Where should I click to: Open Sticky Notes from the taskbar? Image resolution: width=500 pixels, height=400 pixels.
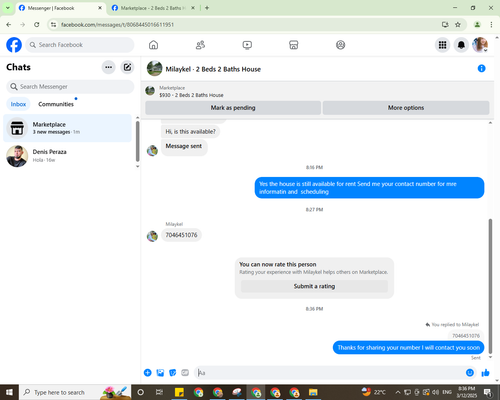(179, 392)
